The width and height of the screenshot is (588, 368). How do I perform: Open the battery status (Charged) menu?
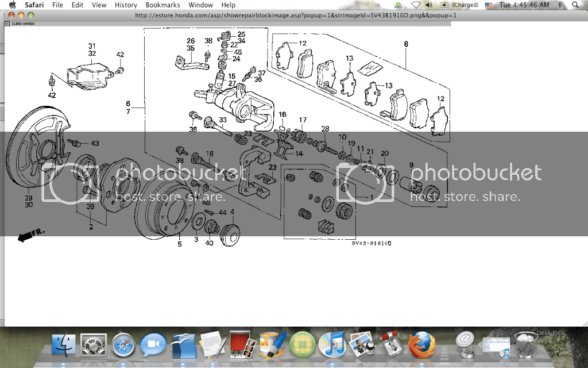[459, 5]
